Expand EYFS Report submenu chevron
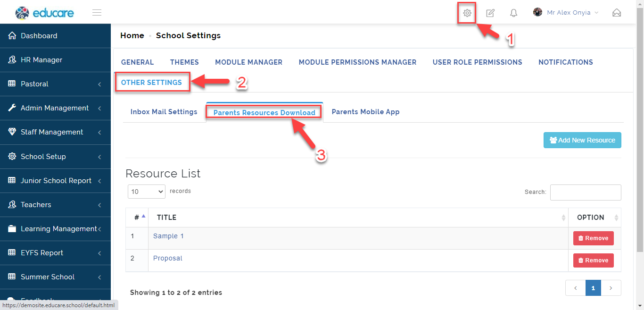This screenshot has height=310, width=644. click(x=99, y=253)
